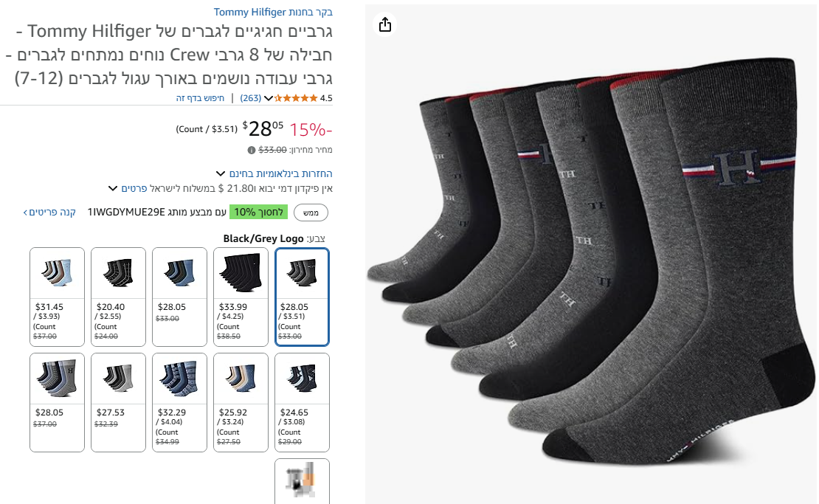Click the search this page link
The image size is (819, 504).
point(200,98)
